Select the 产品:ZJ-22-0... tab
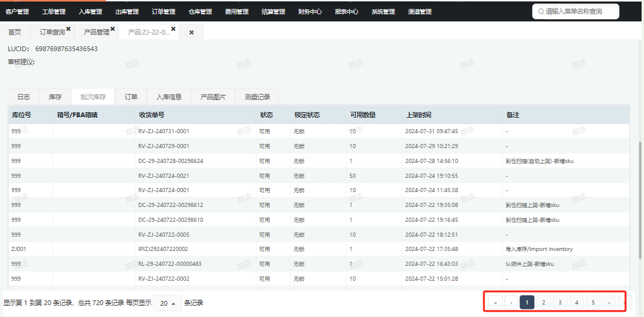The width and height of the screenshot is (644, 317). click(x=149, y=33)
